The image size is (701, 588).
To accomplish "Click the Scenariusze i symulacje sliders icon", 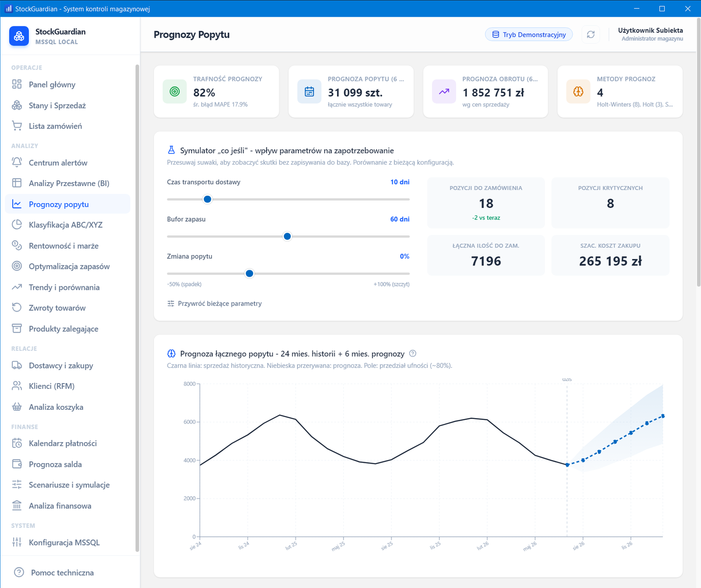I will click(x=17, y=485).
